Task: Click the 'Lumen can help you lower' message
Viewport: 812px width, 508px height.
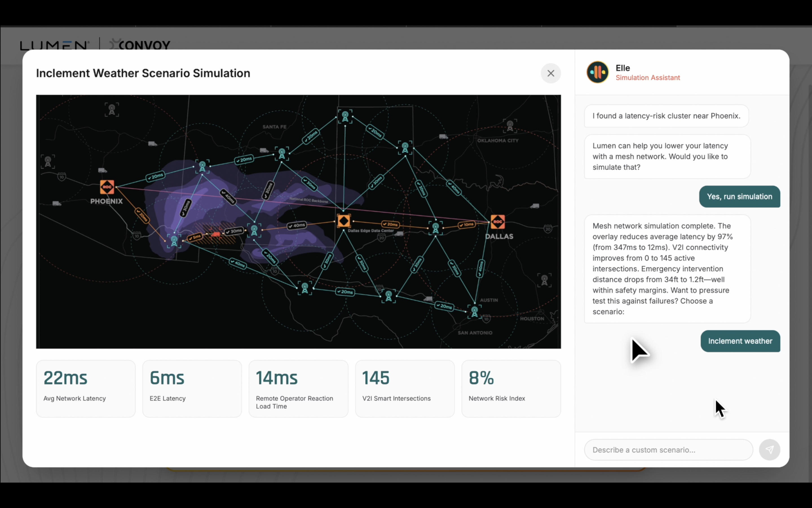Action: click(x=667, y=157)
